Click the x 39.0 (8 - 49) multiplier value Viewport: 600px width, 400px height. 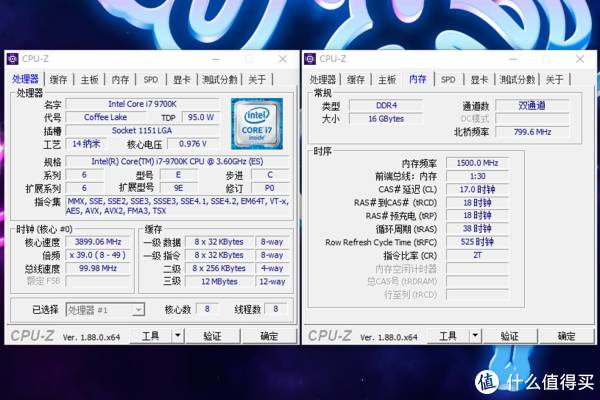(x=98, y=255)
